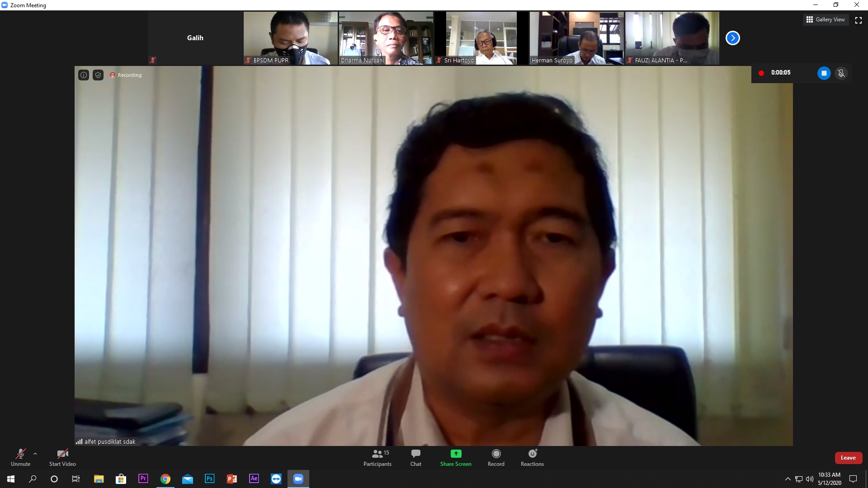Unmute the microphone
This screenshot has width=868, height=488.
point(20,457)
